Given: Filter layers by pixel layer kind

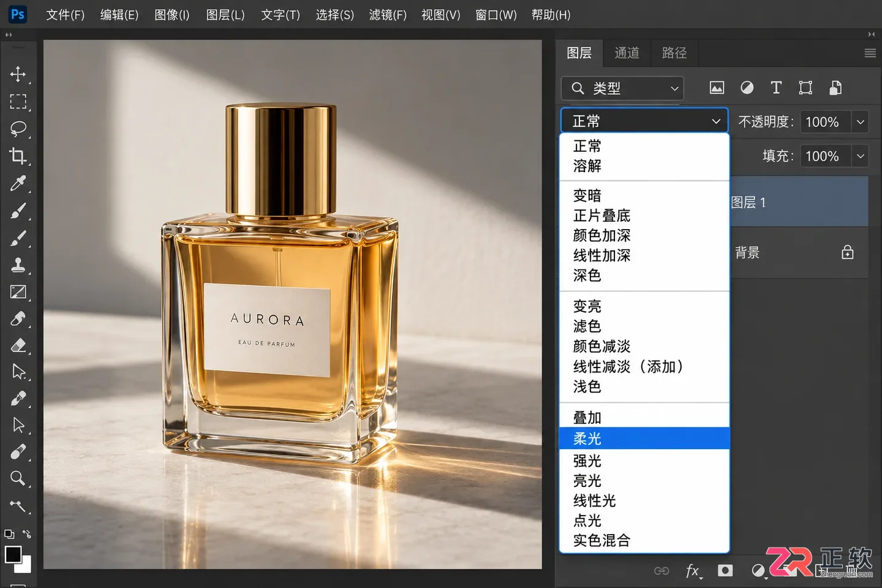Looking at the screenshot, I should pyautogui.click(x=717, y=88).
